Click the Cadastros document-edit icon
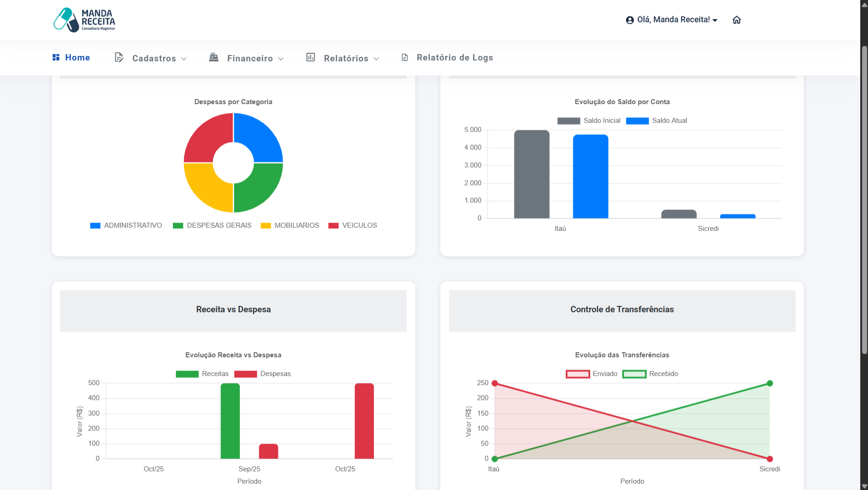This screenshot has width=868, height=490. (119, 57)
